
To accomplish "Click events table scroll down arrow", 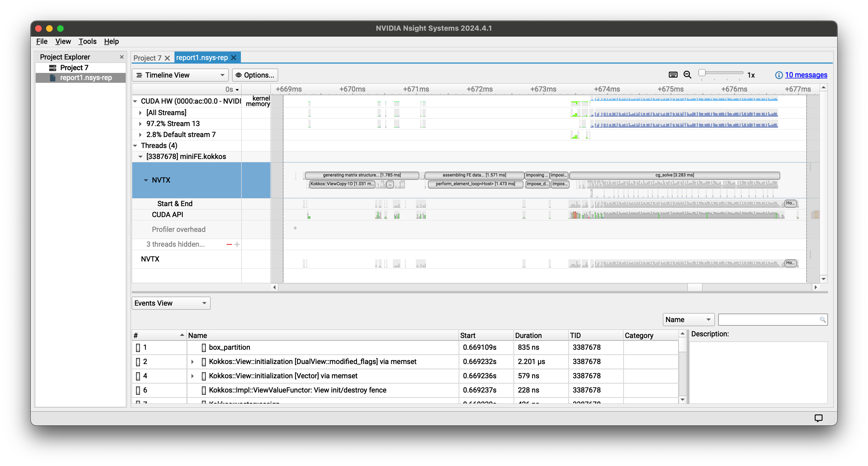I will (683, 400).
